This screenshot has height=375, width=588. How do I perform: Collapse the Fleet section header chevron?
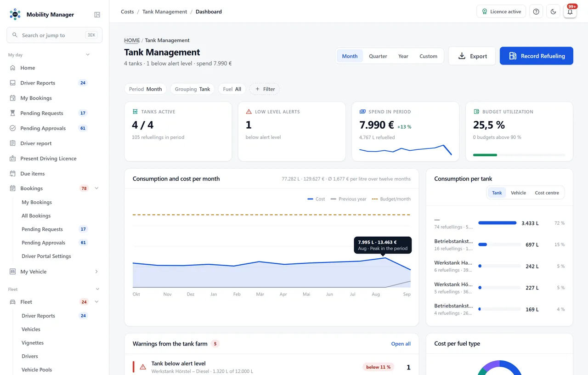tap(97, 289)
